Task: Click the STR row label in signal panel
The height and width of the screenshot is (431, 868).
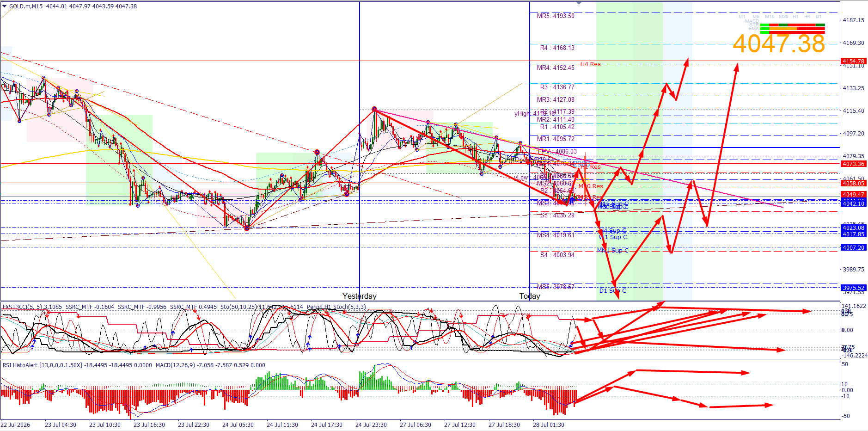Action: pyautogui.click(x=754, y=25)
